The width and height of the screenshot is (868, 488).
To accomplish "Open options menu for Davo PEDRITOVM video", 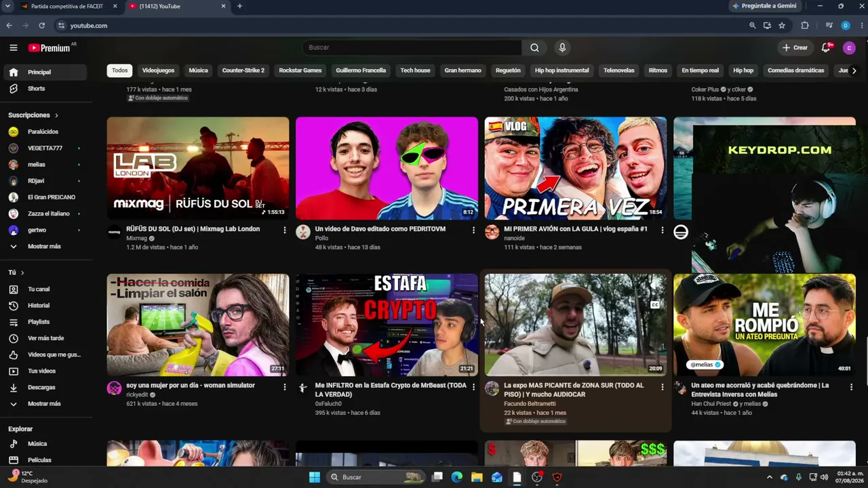I will (473, 230).
